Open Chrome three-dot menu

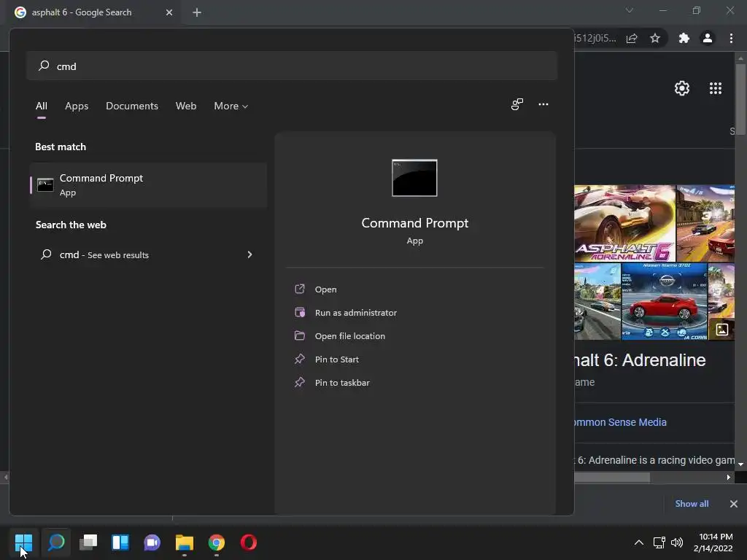tap(731, 39)
